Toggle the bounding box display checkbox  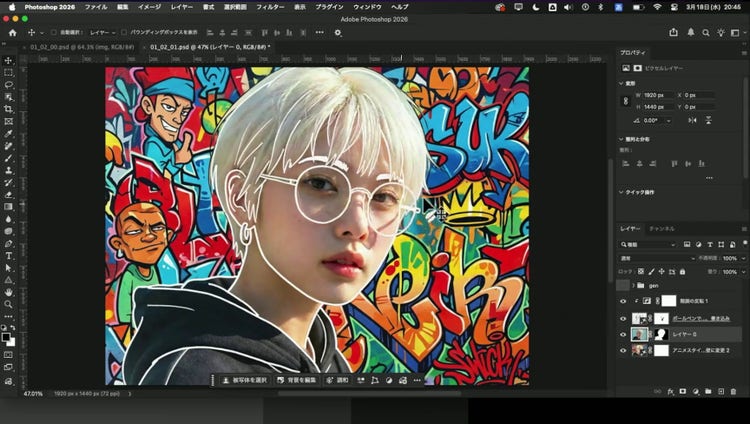[125, 32]
